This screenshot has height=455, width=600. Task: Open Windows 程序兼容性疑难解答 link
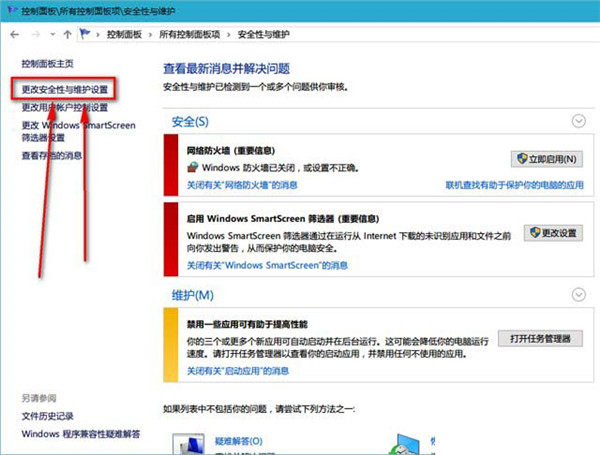click(81, 434)
